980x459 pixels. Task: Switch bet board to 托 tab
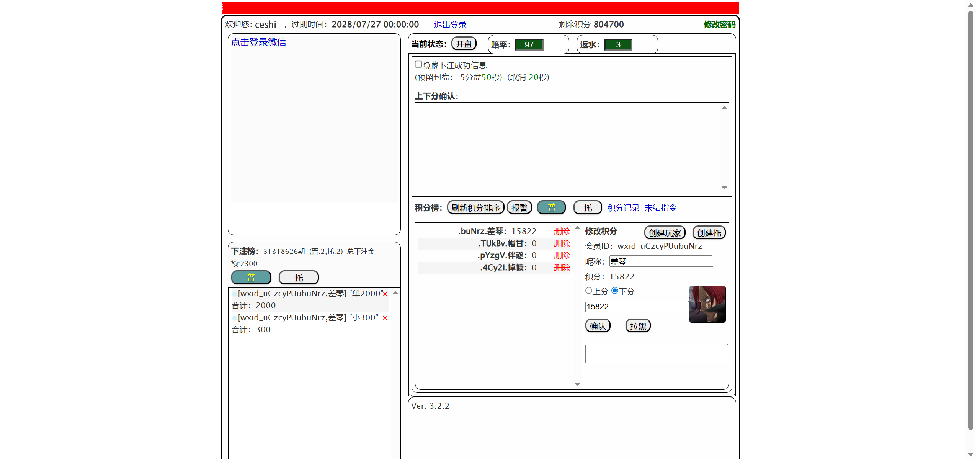coord(299,278)
